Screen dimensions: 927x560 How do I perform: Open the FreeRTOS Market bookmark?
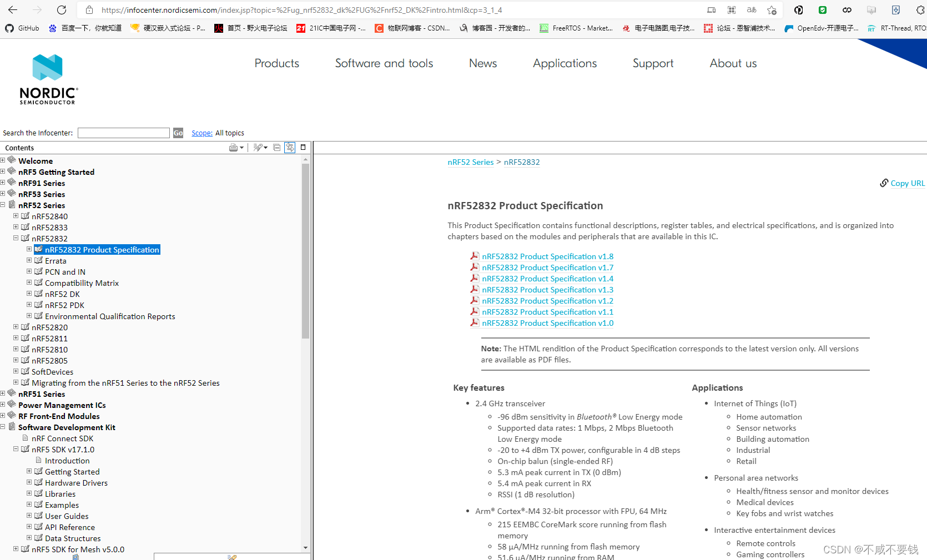point(576,28)
